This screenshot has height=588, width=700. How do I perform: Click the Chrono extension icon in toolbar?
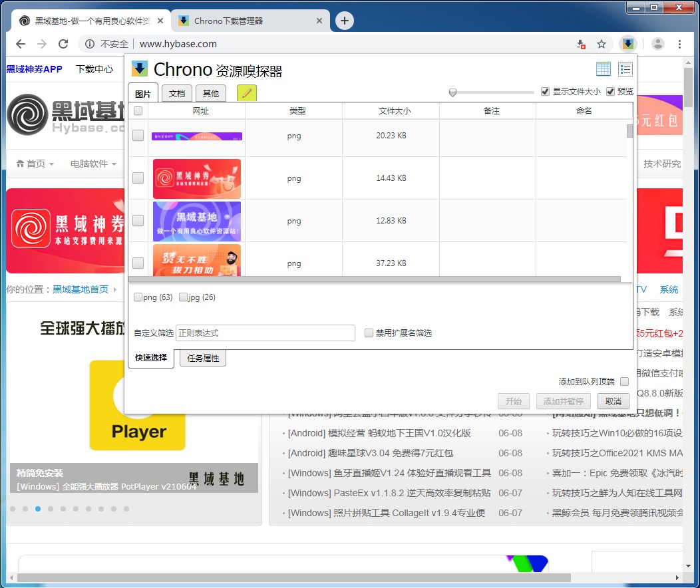pos(627,44)
